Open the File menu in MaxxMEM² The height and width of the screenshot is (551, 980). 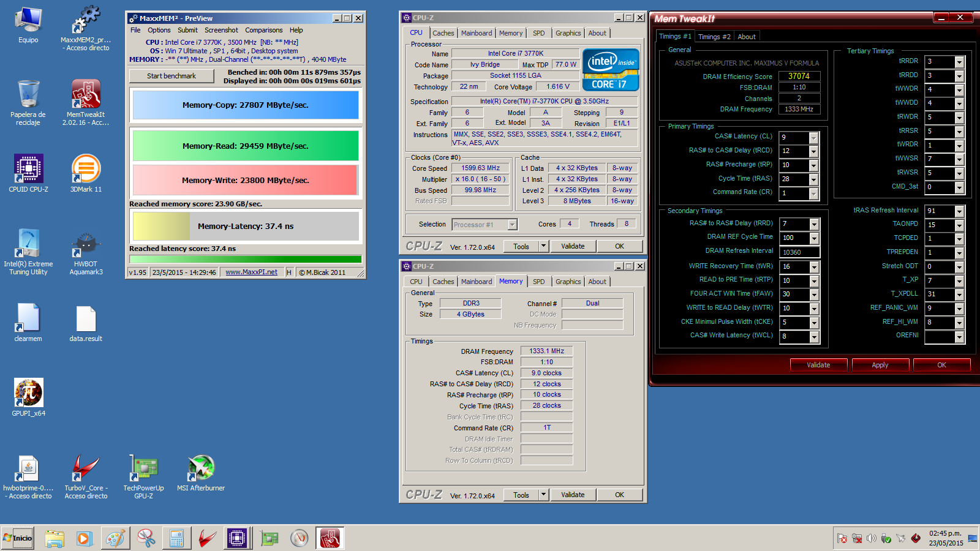tap(135, 30)
